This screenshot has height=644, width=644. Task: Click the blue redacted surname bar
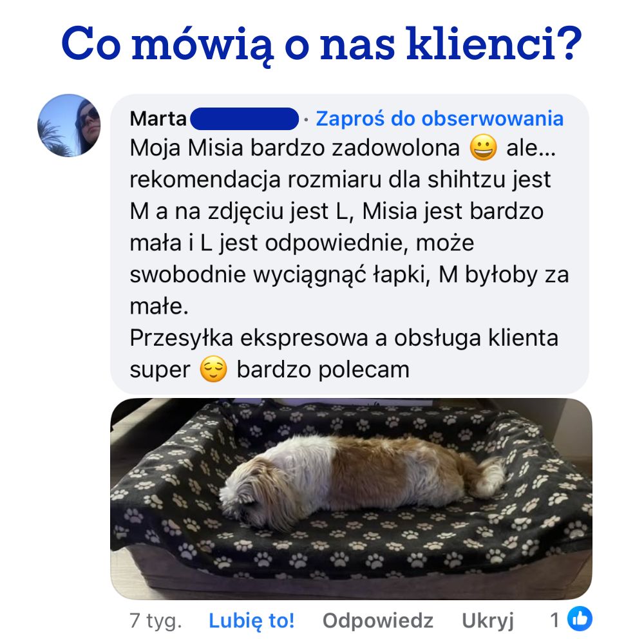coord(244,118)
